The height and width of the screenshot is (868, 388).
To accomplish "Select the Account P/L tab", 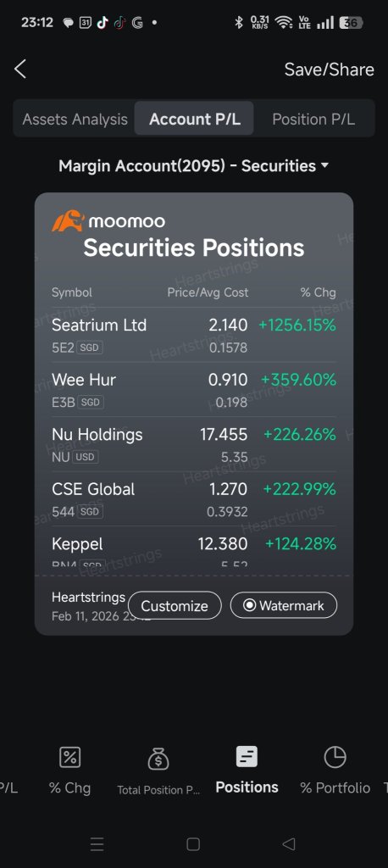I will click(194, 119).
